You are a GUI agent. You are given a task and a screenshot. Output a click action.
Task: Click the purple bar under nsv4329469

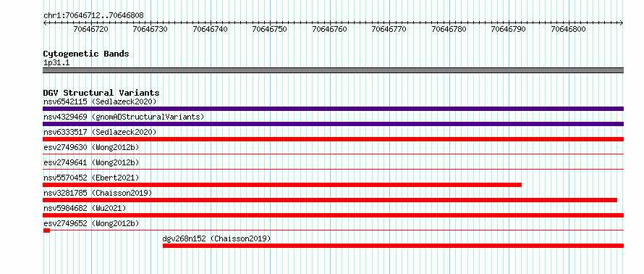tap(333, 124)
